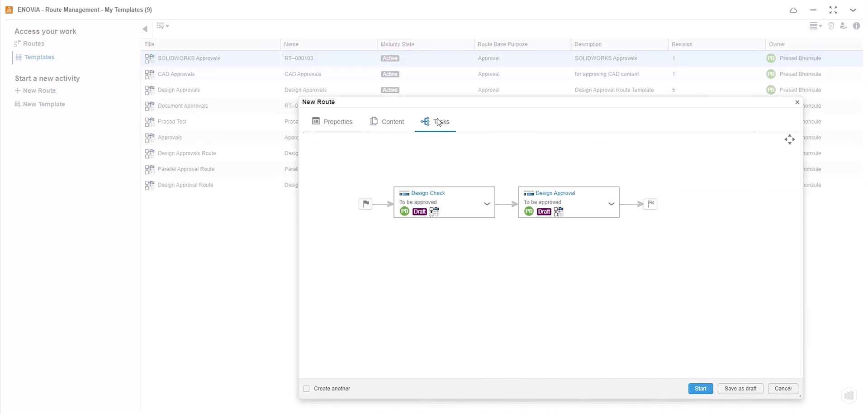868x414 pixels.
Task: Click the back arrow above the route list
Action: pyautogui.click(x=145, y=29)
